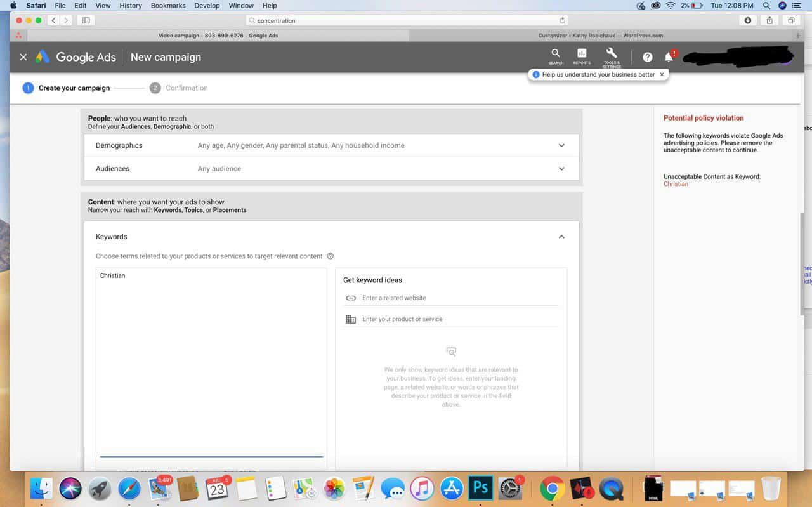Open the Google Ads Search tool
This screenshot has height=507, width=812.
[x=556, y=56]
